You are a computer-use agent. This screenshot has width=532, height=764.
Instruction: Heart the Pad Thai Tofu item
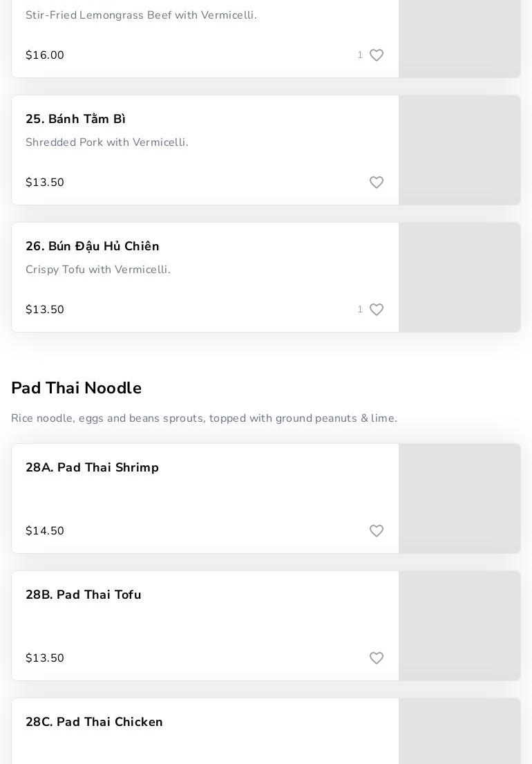[x=377, y=658]
